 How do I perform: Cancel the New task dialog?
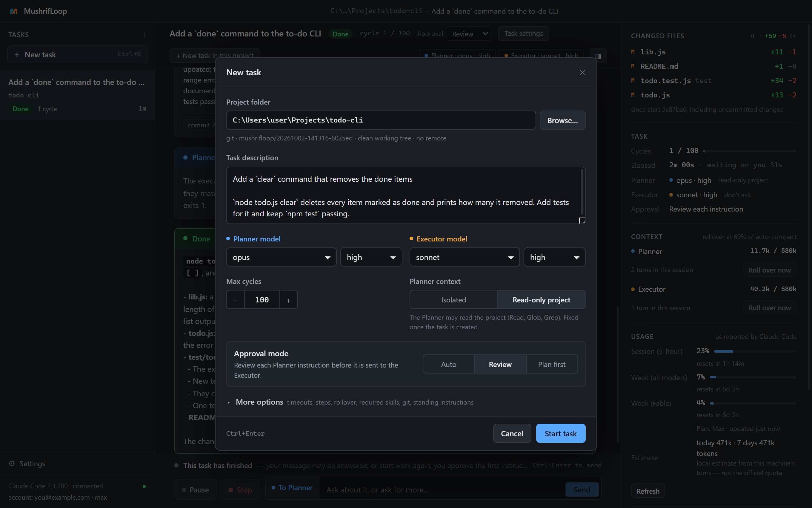click(512, 433)
